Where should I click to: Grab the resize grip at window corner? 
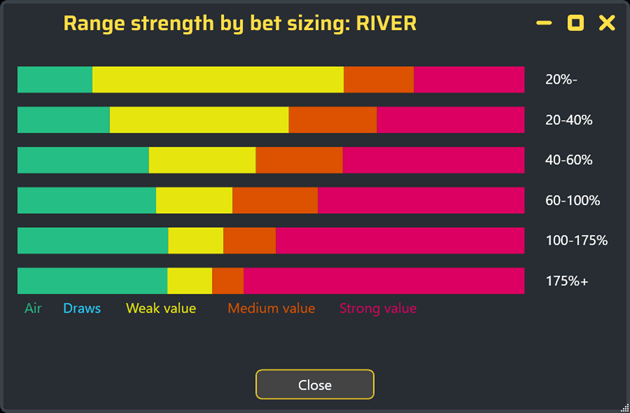625,408
